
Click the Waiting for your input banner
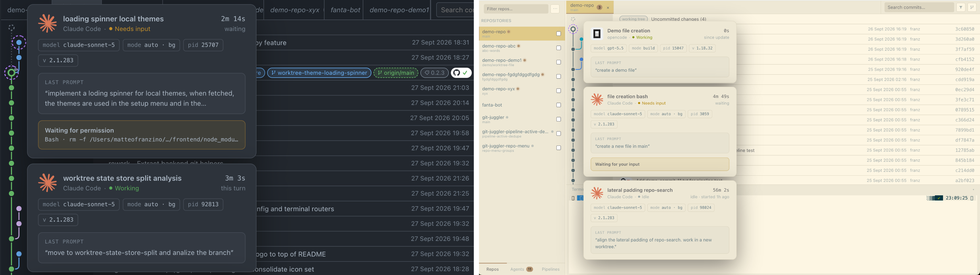[x=660, y=164]
